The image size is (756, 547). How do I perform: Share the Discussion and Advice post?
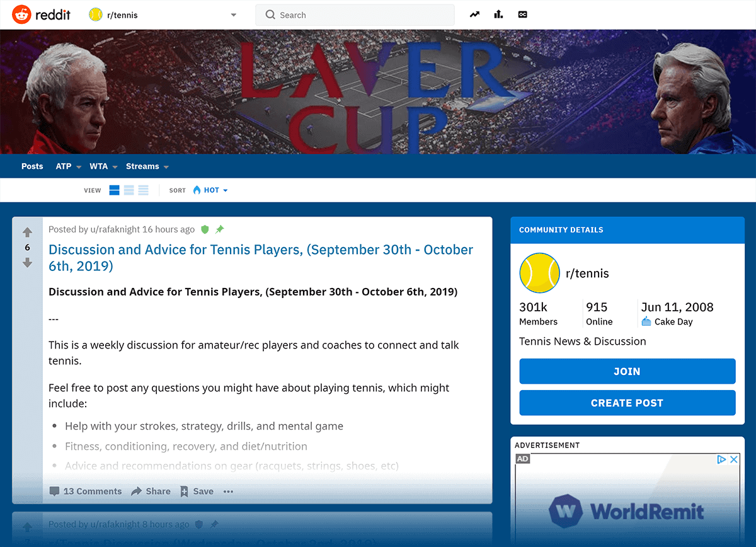coord(151,492)
